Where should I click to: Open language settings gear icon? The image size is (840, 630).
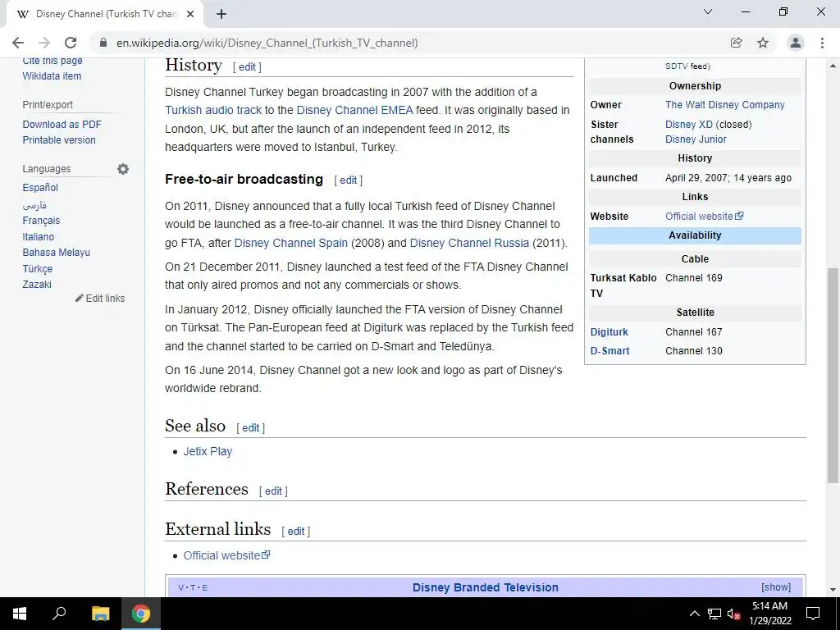123,169
